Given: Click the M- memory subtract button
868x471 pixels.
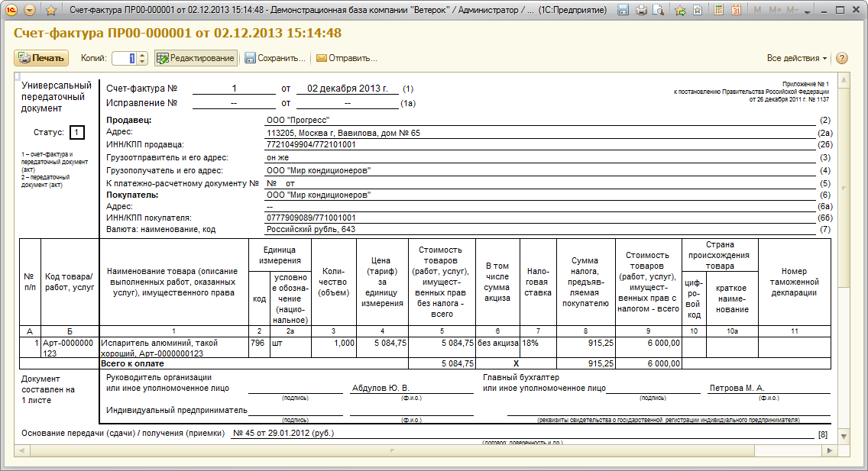Looking at the screenshot, I should [x=792, y=10].
